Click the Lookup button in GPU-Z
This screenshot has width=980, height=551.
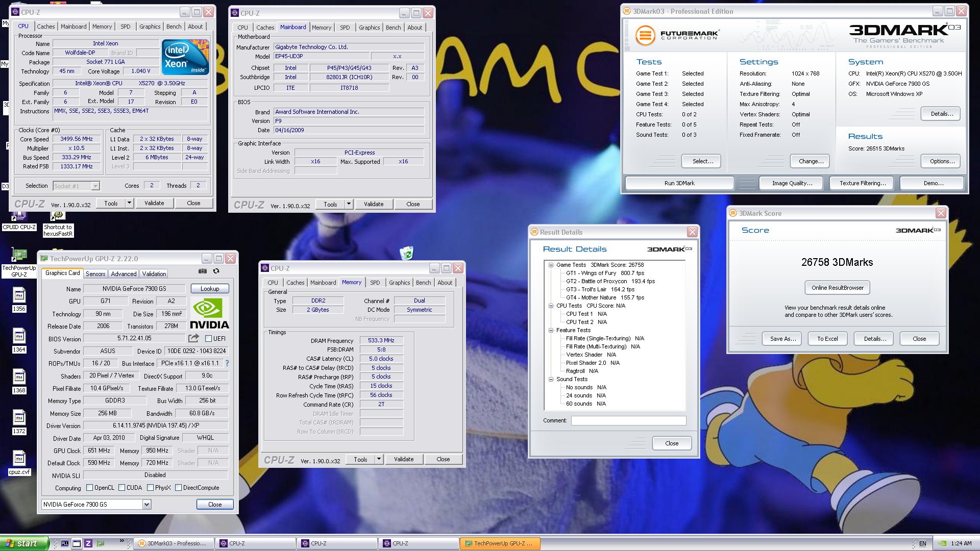coord(210,289)
